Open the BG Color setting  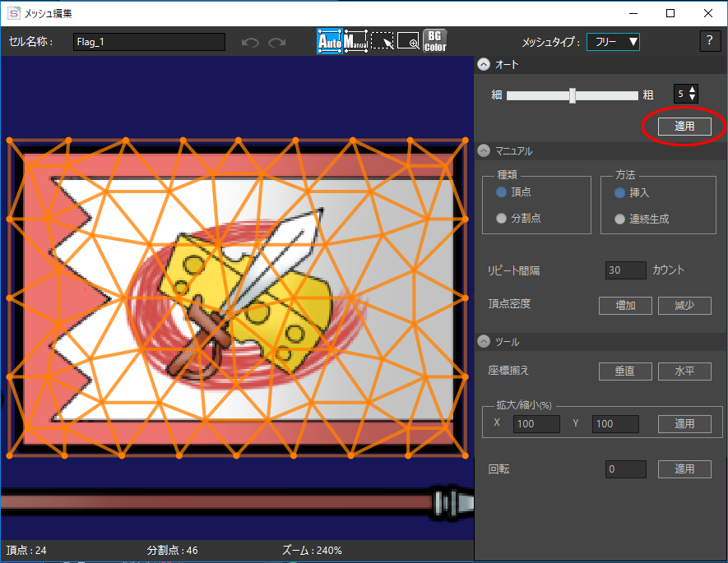[434, 41]
